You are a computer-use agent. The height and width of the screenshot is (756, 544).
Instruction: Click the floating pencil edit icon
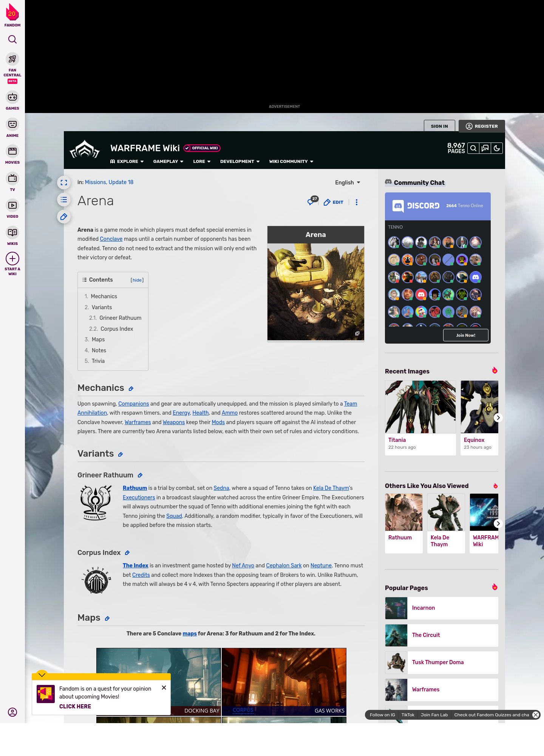click(x=64, y=217)
